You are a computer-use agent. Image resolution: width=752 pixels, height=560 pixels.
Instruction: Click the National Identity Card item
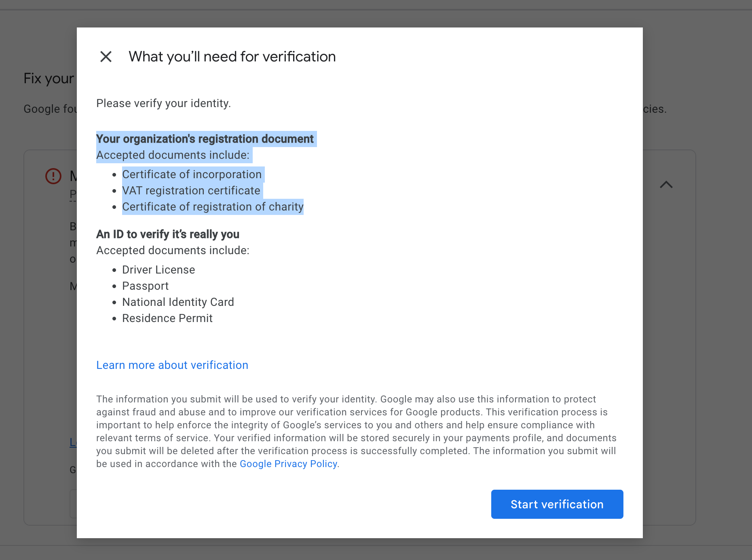coord(178,302)
